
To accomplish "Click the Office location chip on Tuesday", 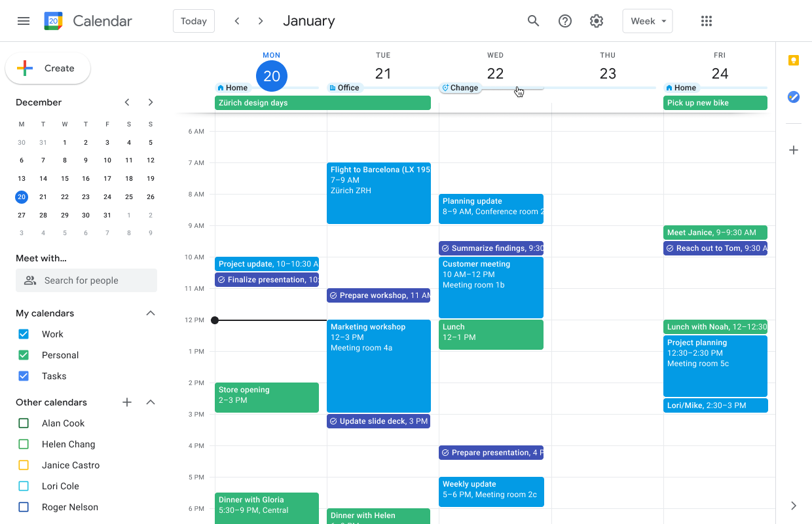I will pyautogui.click(x=344, y=88).
